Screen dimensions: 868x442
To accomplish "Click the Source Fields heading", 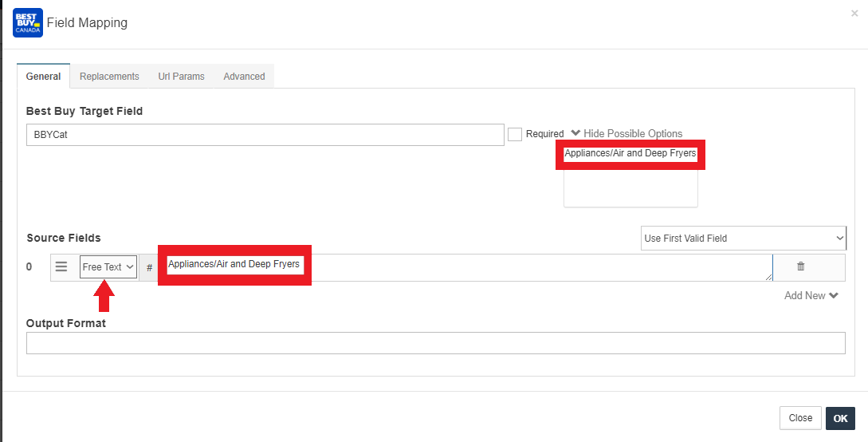I will 64,238.
